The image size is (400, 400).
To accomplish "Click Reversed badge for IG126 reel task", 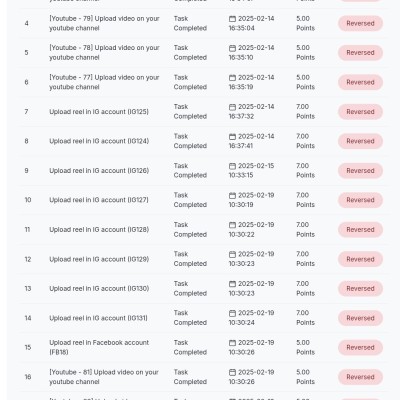I will coord(360,171).
